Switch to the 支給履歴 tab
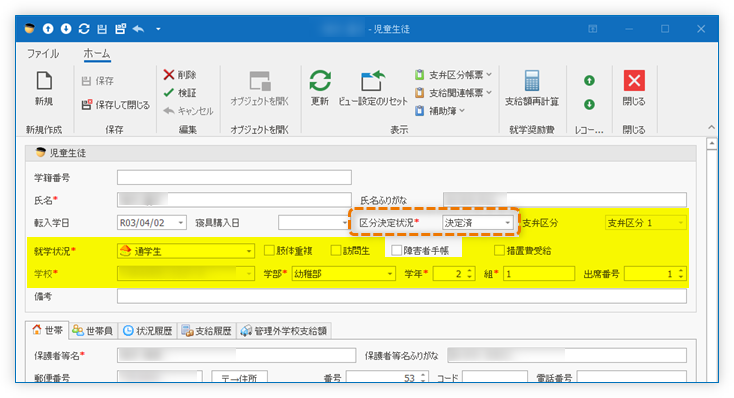734x398 pixels. (206, 331)
